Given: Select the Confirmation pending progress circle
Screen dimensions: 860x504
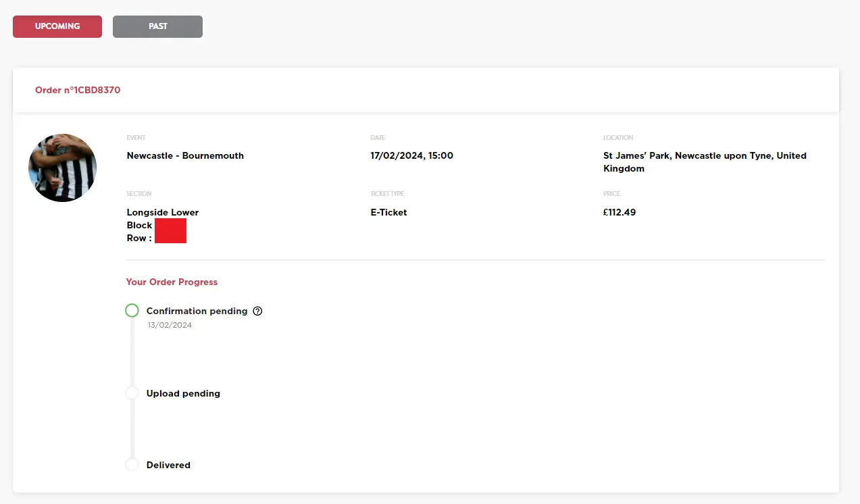Looking at the screenshot, I should click(132, 309).
